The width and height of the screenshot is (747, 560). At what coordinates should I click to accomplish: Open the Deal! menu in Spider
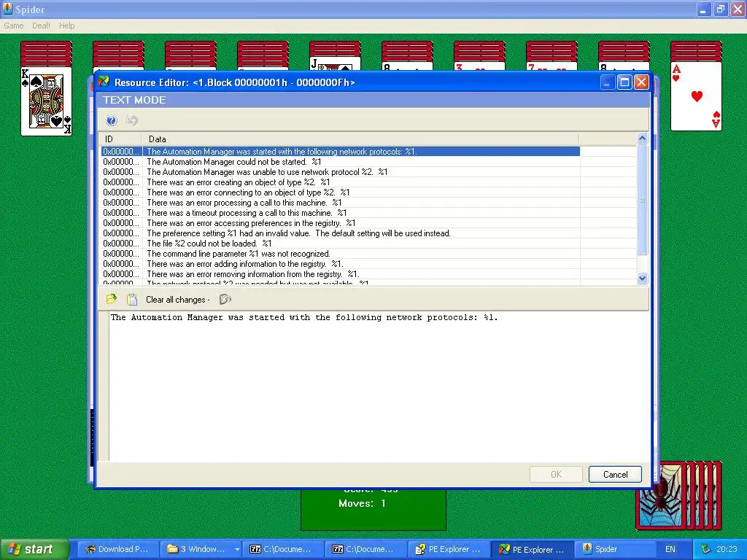click(x=41, y=26)
